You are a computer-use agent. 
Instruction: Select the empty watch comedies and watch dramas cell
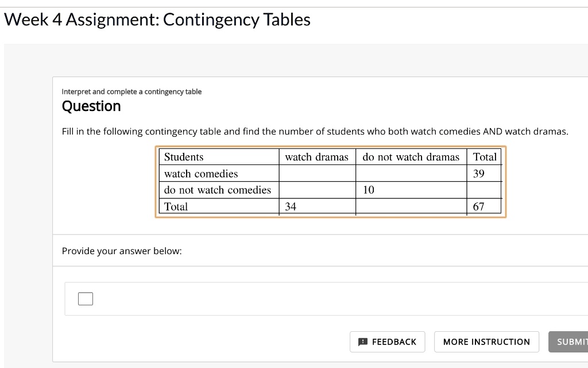(x=317, y=173)
